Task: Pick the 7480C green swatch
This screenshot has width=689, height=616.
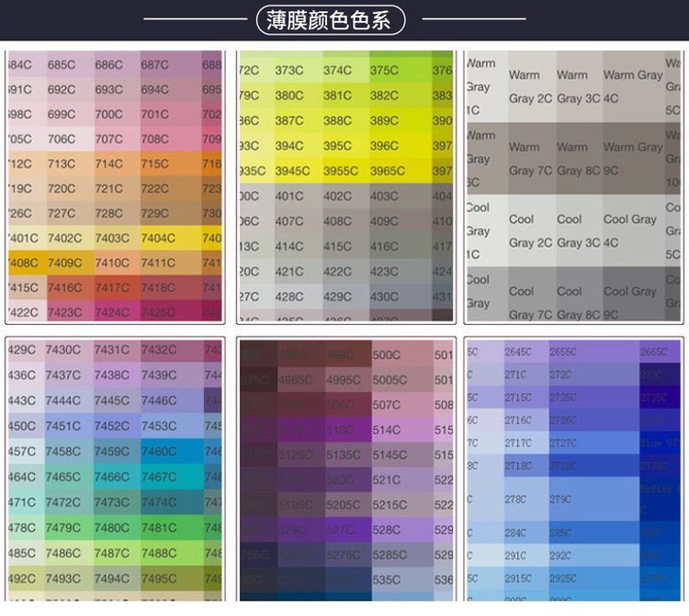Action: coord(112,528)
